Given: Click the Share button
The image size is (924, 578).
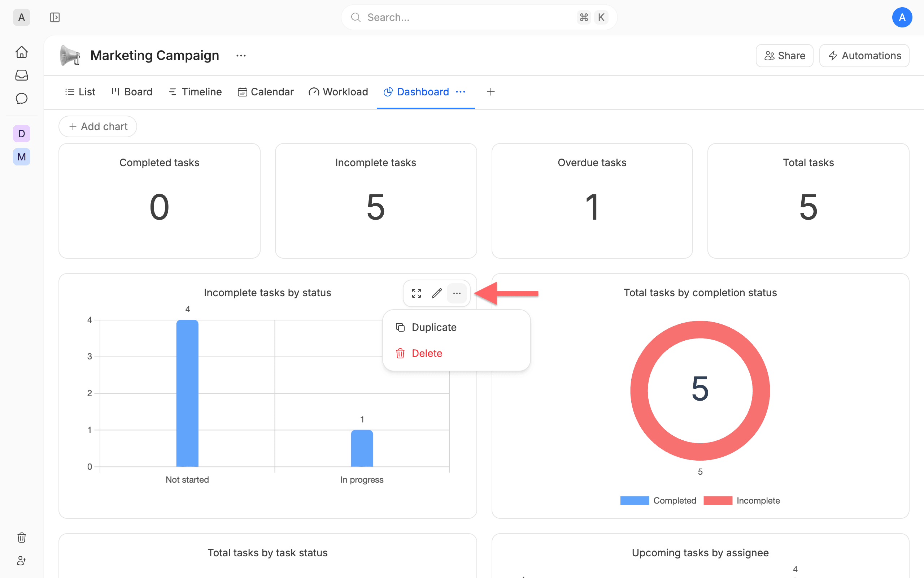Looking at the screenshot, I should pos(784,56).
